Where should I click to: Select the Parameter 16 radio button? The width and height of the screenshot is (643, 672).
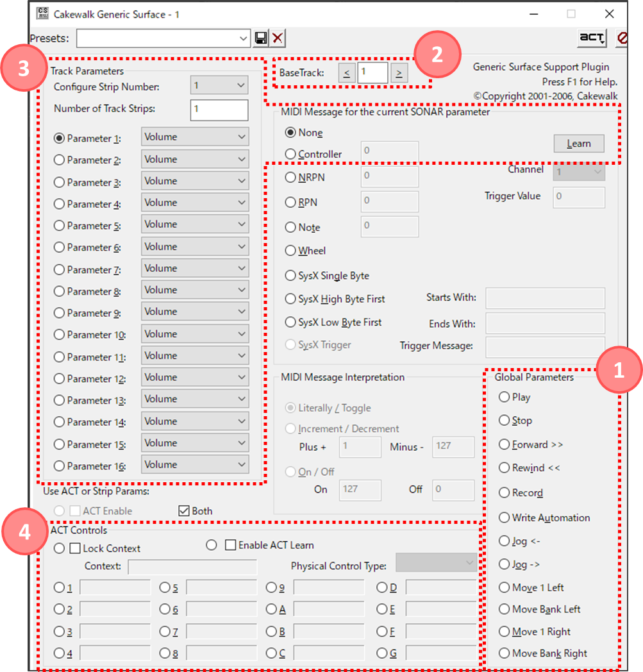coord(59,466)
